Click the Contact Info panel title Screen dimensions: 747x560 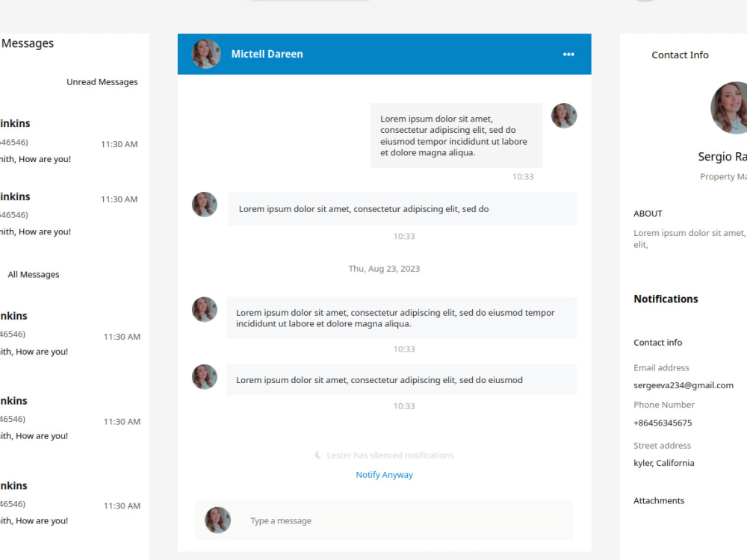point(680,55)
